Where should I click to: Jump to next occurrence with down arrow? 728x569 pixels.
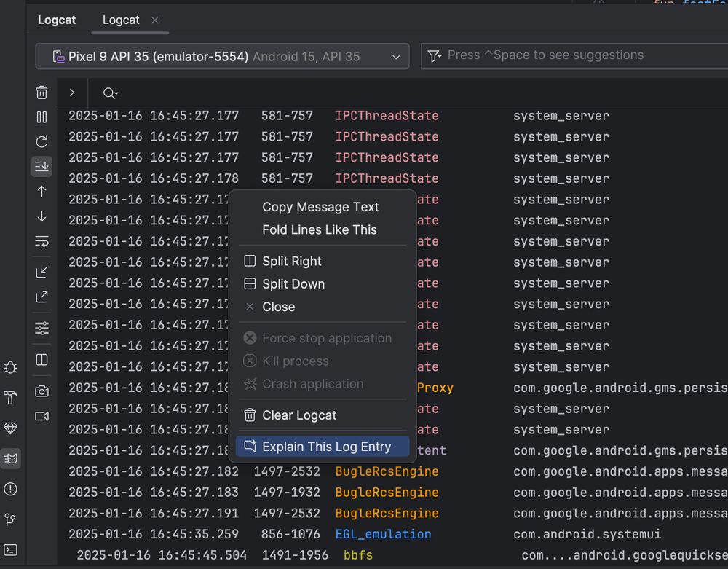(x=41, y=216)
